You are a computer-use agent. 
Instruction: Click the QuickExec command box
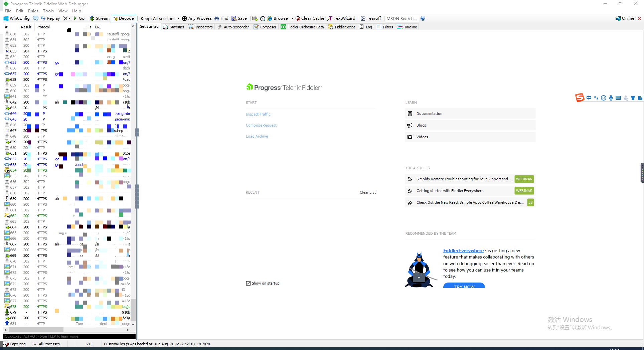click(x=69, y=336)
